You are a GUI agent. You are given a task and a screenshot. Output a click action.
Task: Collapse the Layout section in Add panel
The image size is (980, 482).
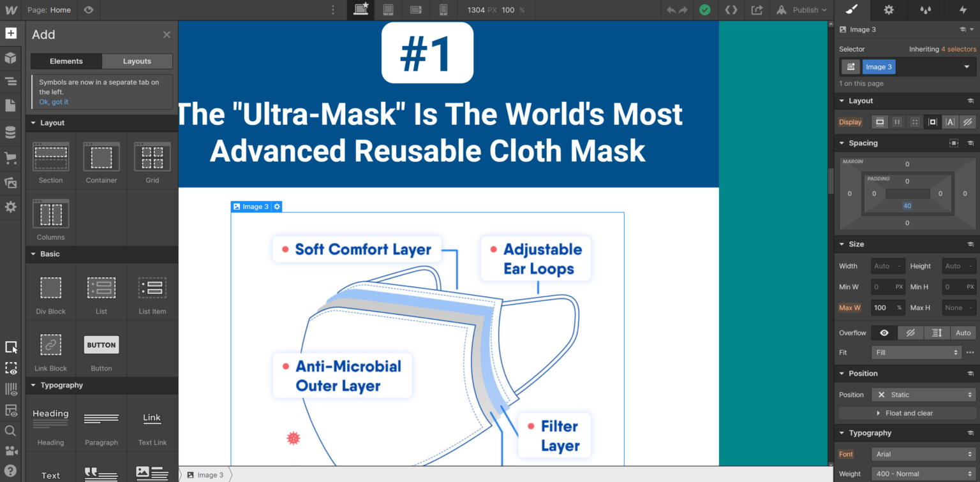[x=34, y=123]
